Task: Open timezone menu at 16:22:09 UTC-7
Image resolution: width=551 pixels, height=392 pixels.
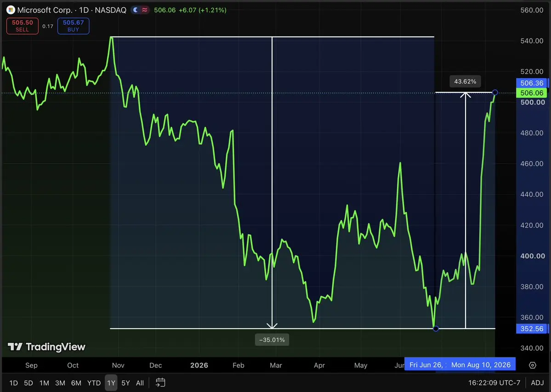Action: coord(494,383)
